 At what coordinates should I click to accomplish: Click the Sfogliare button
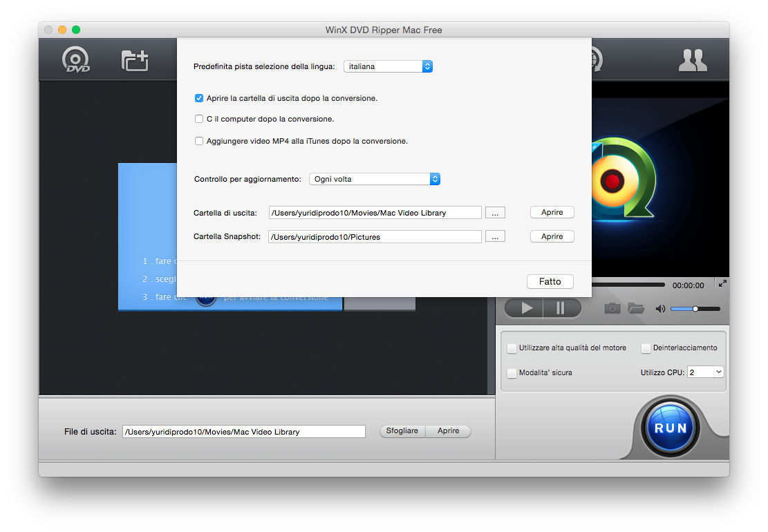coord(402,430)
